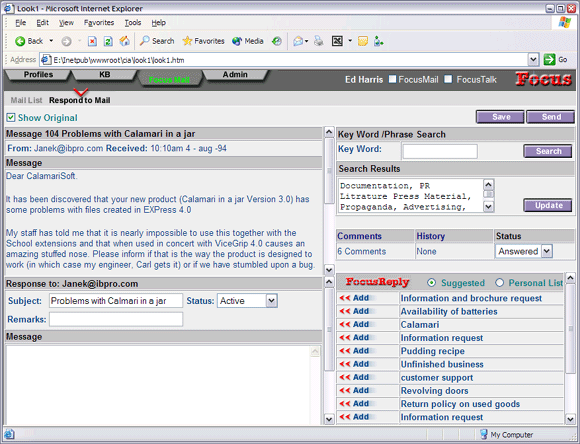Click down arrow of Search Results scrollbar
Image resolution: width=580 pixels, height=444 pixels.
click(x=489, y=206)
